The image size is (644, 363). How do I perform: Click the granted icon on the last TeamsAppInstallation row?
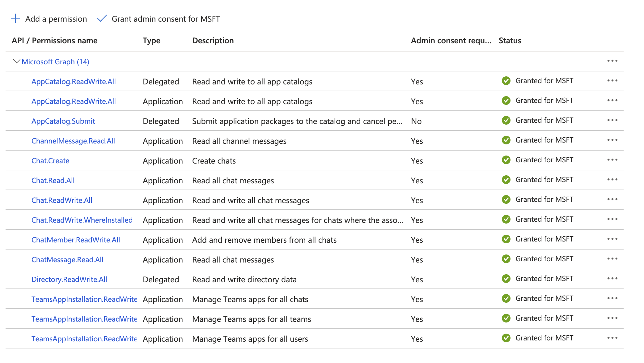(506, 338)
